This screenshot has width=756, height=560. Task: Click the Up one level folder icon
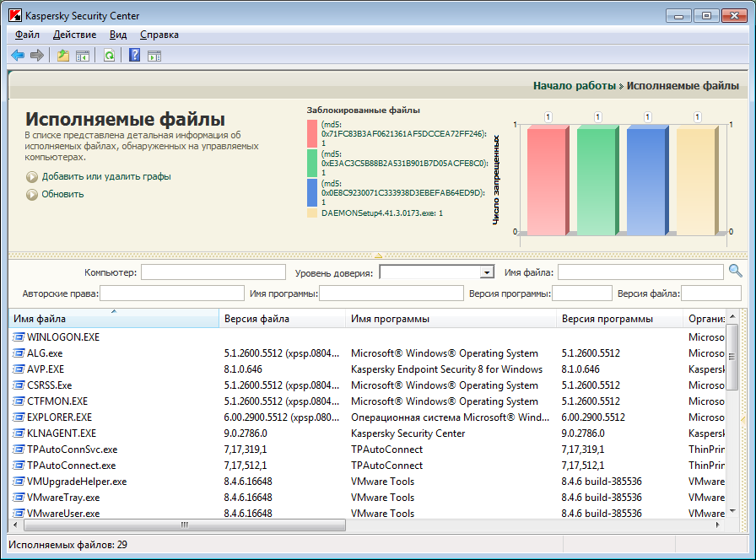(63, 56)
